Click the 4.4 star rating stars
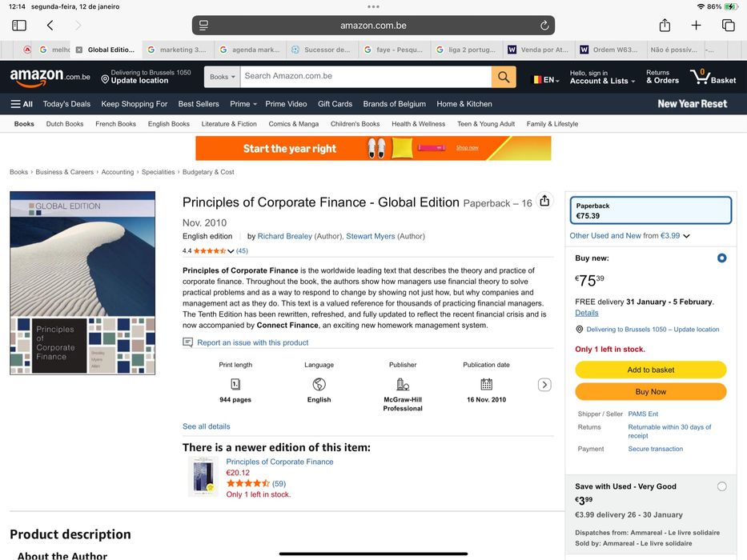747x560 pixels. (x=209, y=251)
